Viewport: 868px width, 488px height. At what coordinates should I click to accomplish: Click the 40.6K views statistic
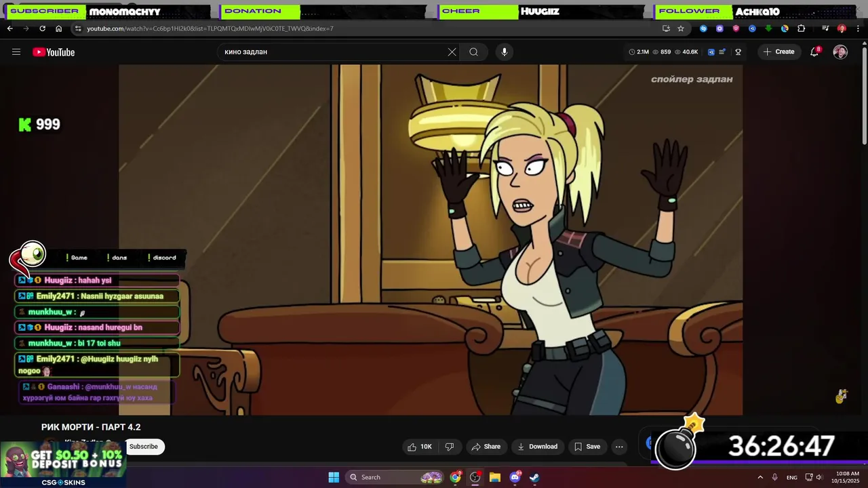tap(686, 52)
